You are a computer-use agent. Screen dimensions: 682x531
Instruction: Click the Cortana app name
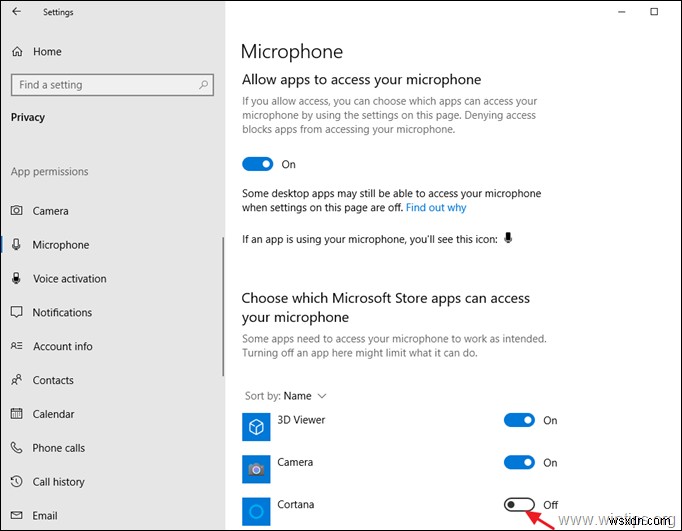296,504
